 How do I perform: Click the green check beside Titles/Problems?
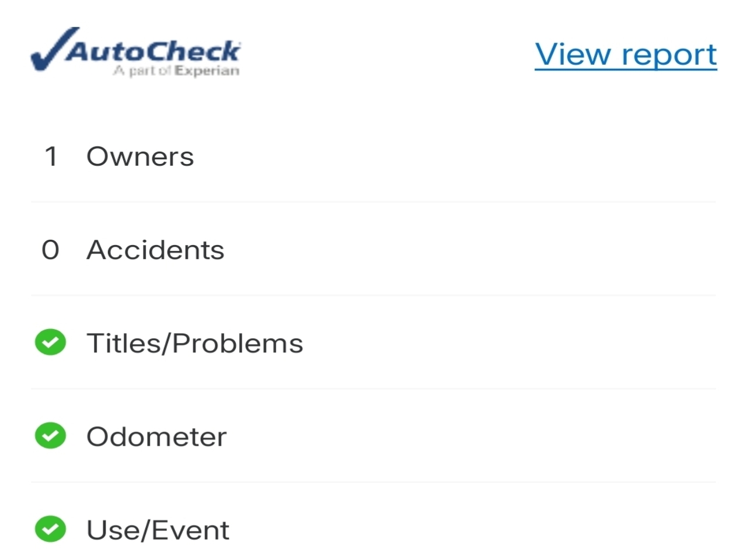point(50,342)
